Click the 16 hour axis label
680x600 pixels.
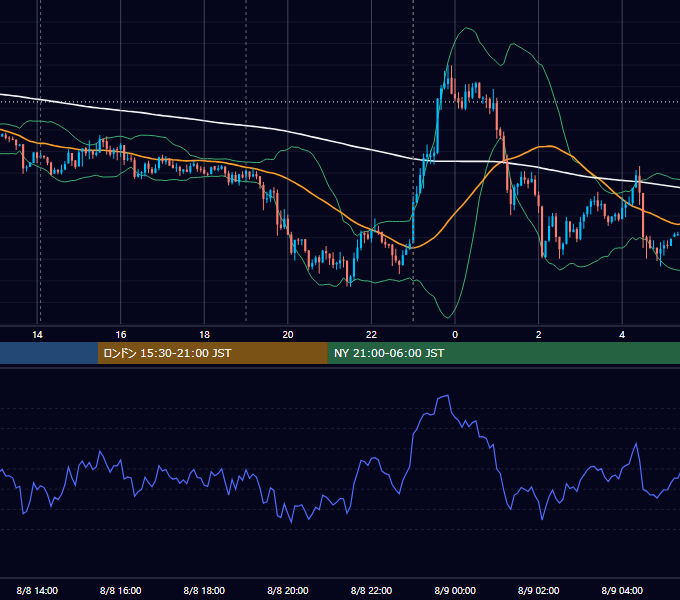coord(121,335)
